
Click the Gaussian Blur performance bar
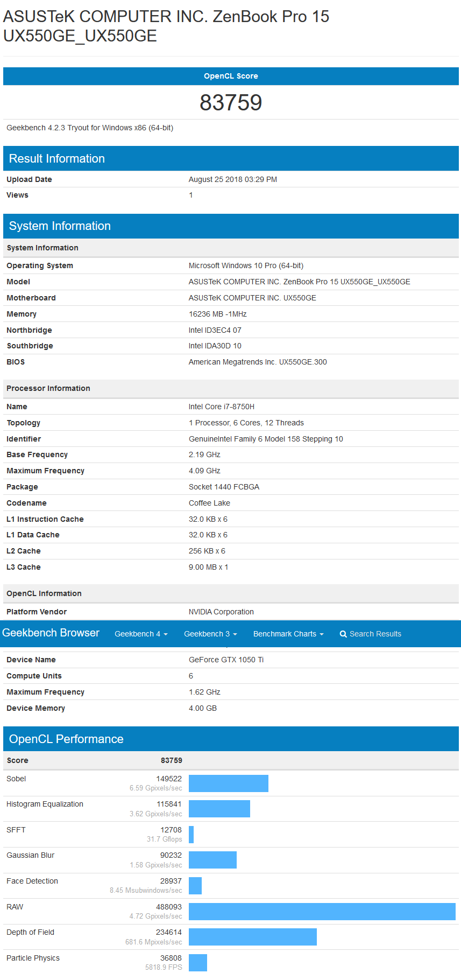click(212, 860)
